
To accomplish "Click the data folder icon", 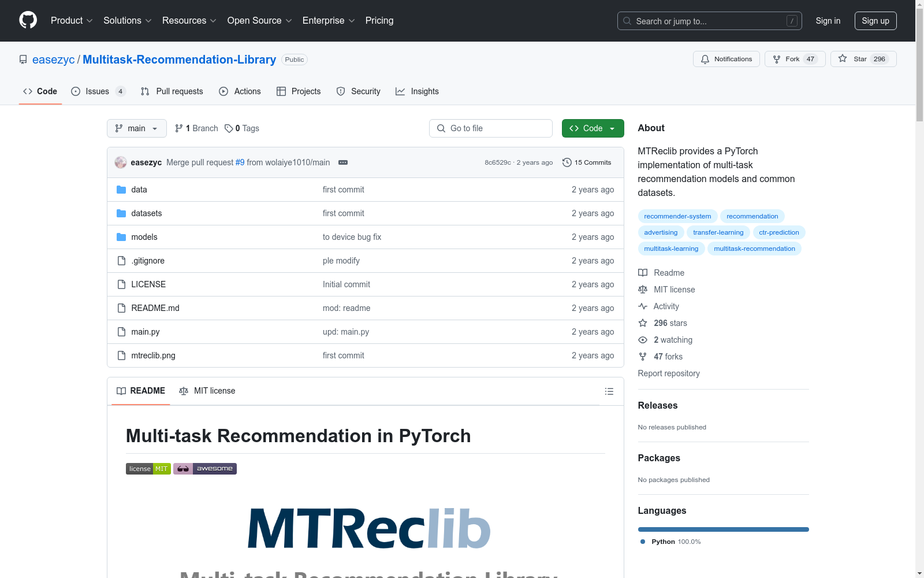I will tap(121, 190).
